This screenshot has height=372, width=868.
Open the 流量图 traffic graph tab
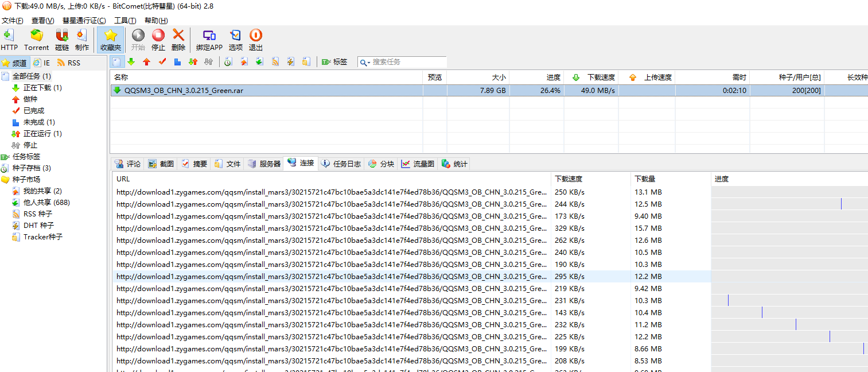point(418,164)
